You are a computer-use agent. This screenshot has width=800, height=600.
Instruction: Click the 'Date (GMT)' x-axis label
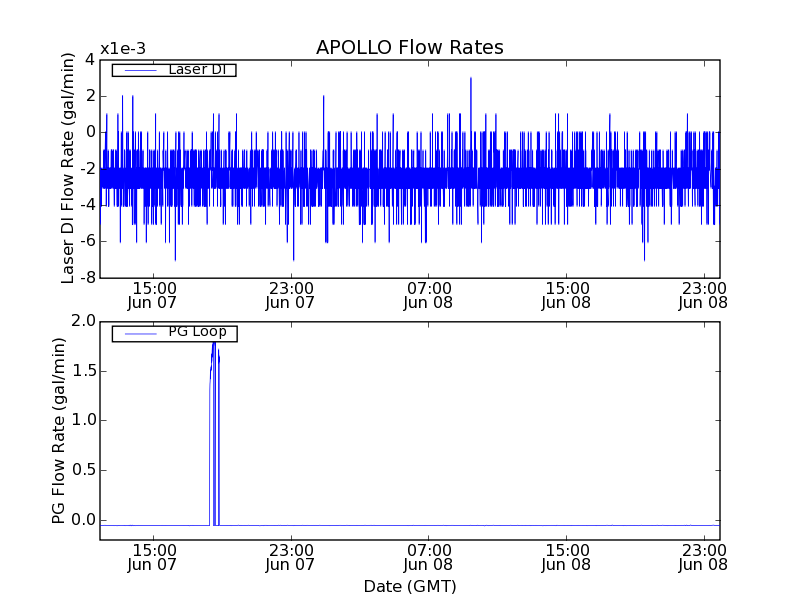[410, 586]
